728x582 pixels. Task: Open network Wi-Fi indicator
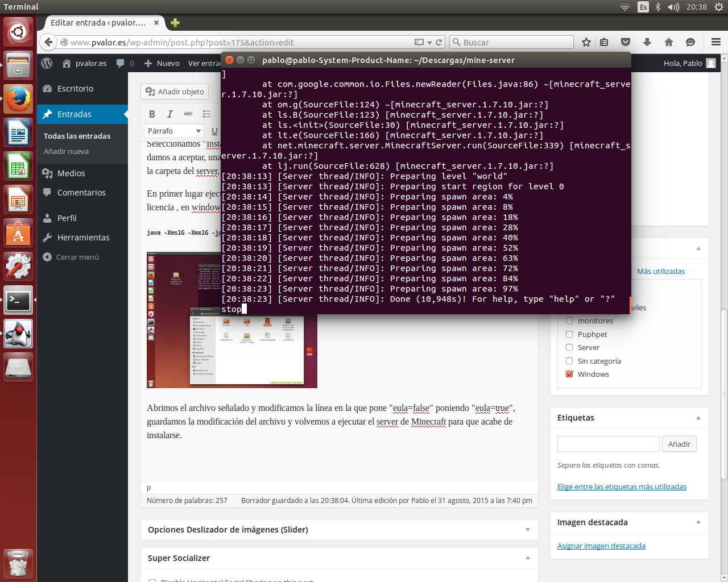pyautogui.click(x=625, y=7)
